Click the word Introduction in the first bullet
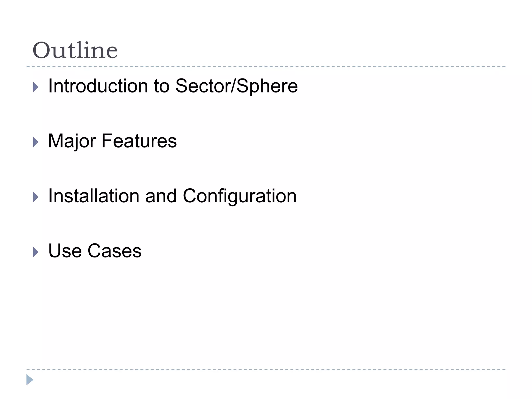 [x=98, y=86]
